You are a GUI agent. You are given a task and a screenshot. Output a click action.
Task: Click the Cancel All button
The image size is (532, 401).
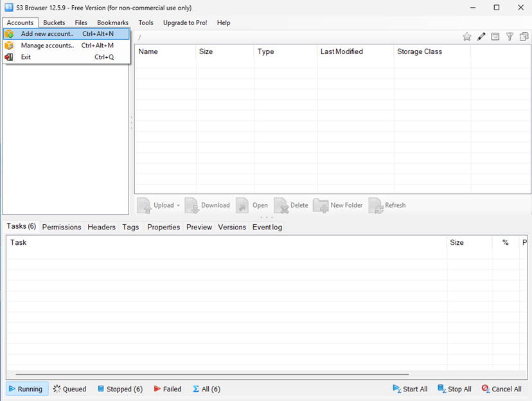[x=501, y=389]
